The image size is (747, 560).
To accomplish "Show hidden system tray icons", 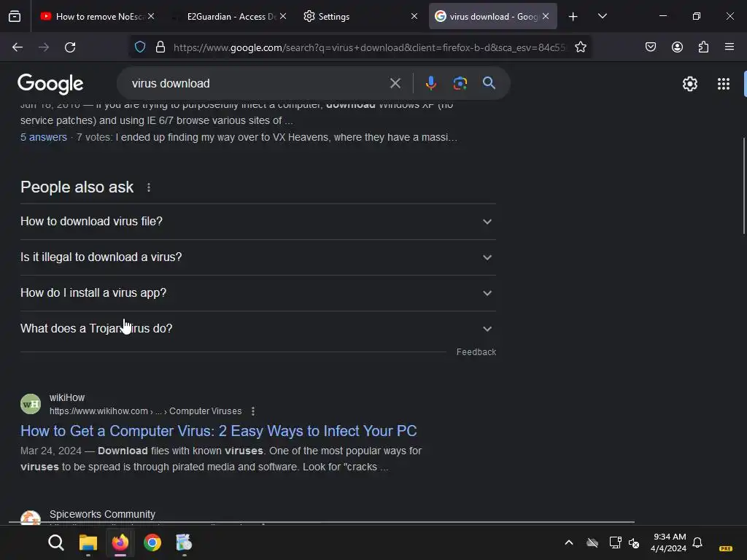I will 569,542.
